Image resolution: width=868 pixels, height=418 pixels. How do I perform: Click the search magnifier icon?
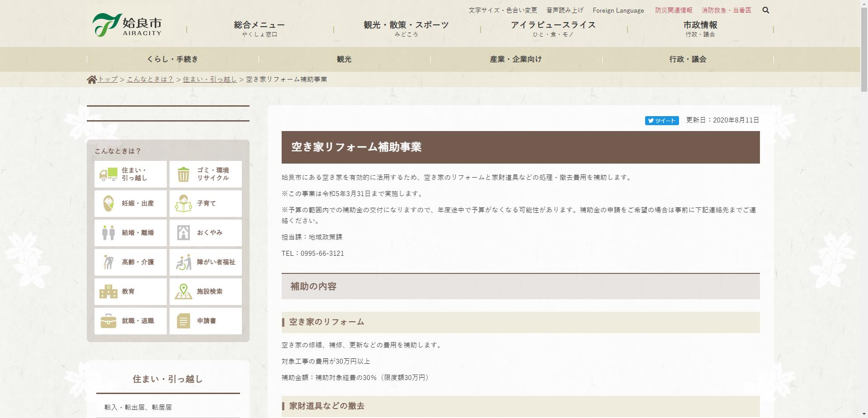pyautogui.click(x=766, y=10)
